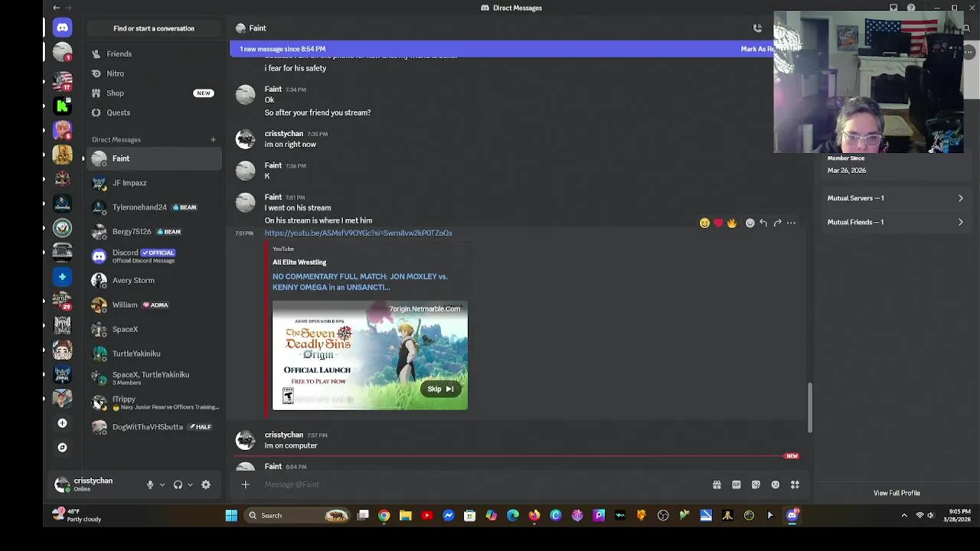Open the Tyleronehand24 direct message
This screenshot has height=551, width=980.
pyautogui.click(x=154, y=207)
